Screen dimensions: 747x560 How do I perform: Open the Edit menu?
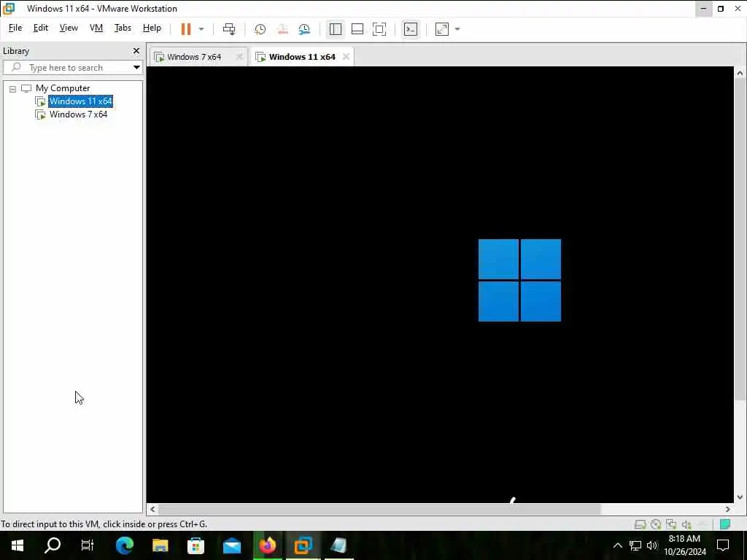coord(41,28)
